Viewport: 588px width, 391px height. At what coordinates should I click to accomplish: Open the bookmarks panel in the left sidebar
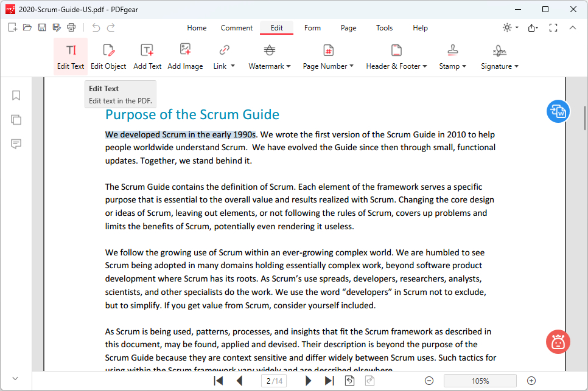coord(16,95)
